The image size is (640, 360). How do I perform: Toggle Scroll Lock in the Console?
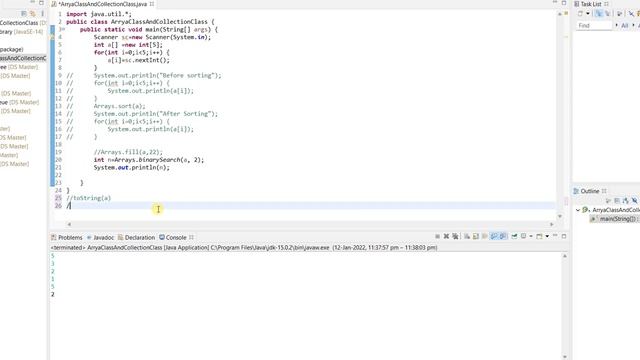(476, 236)
